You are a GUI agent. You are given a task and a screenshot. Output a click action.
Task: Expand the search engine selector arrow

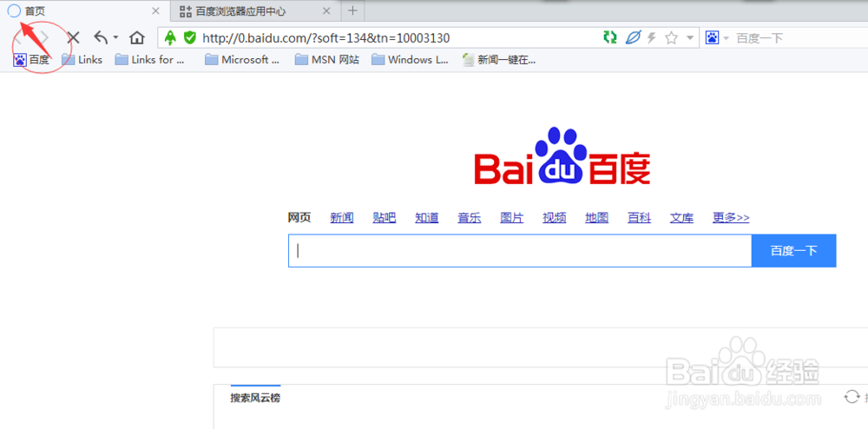(726, 38)
